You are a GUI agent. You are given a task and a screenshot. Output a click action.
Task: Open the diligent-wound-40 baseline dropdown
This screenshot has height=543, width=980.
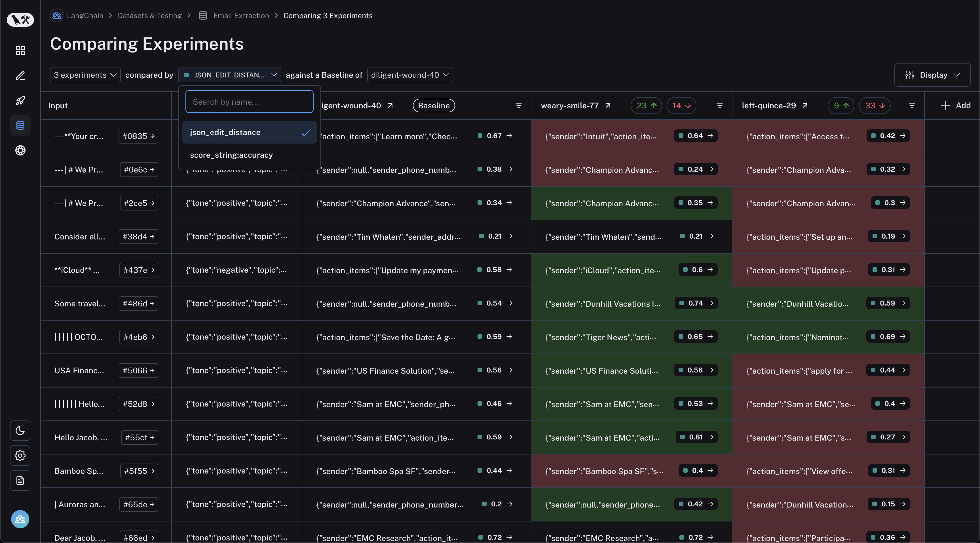(410, 75)
